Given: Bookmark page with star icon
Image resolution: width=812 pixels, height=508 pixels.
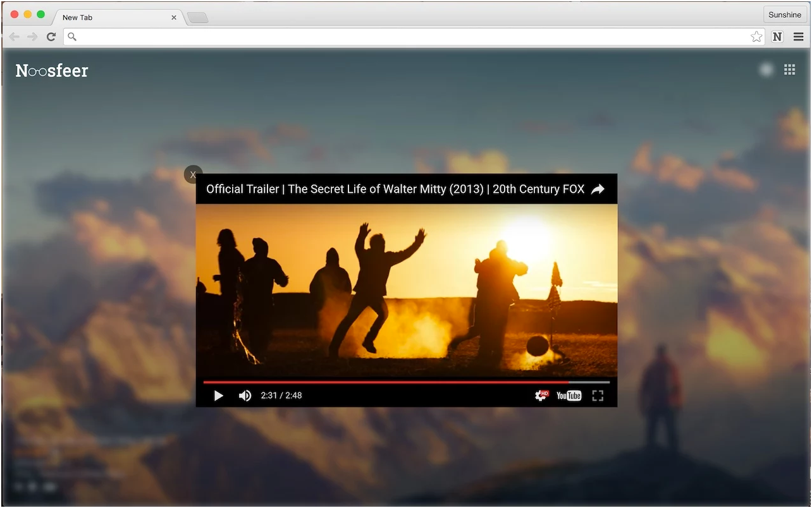Looking at the screenshot, I should click(756, 37).
